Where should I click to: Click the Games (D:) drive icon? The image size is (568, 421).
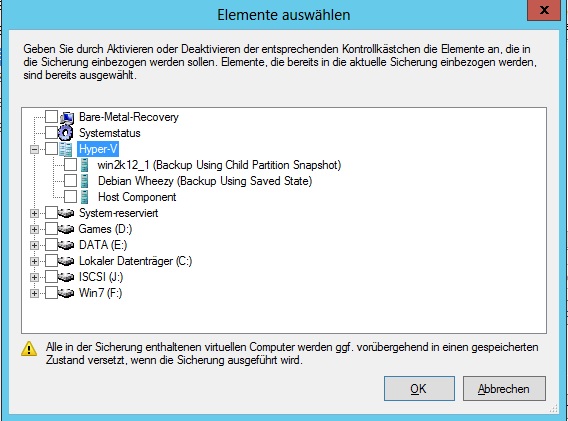[66, 229]
